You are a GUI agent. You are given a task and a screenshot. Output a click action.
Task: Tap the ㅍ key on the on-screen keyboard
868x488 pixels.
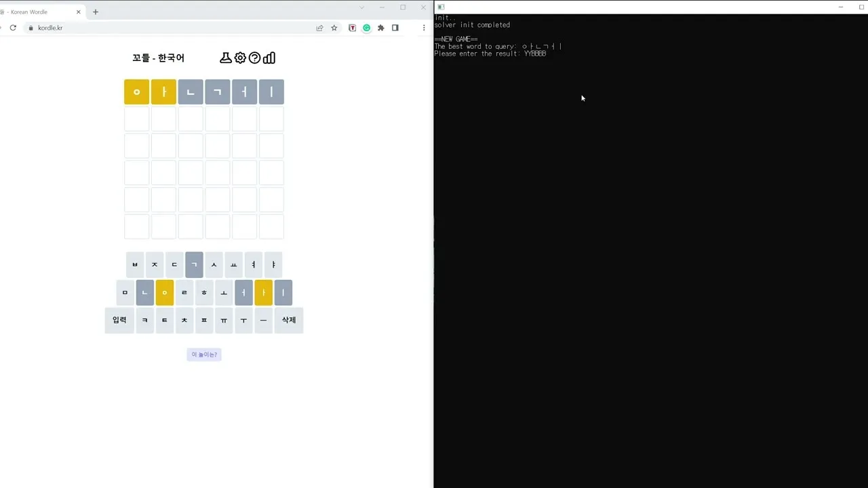click(x=204, y=320)
